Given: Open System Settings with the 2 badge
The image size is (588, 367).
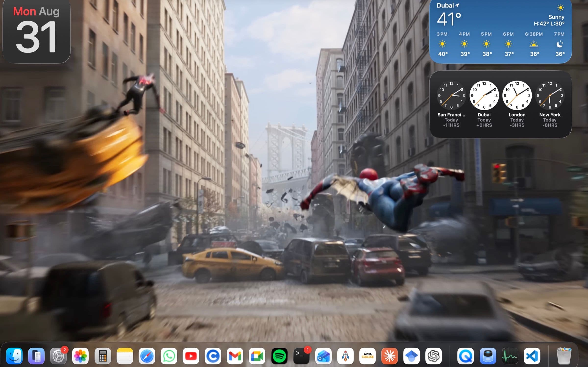Looking at the screenshot, I should tap(58, 356).
